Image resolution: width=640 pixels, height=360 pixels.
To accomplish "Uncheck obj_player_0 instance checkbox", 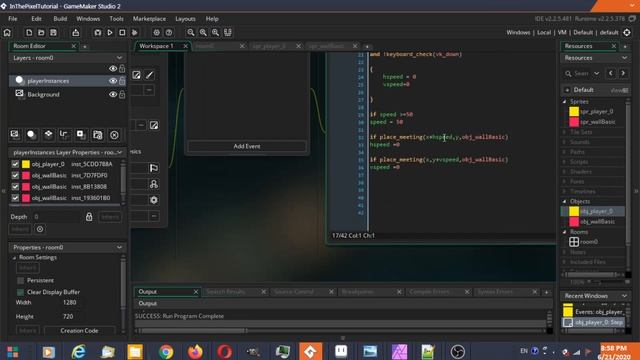I will click(15, 164).
